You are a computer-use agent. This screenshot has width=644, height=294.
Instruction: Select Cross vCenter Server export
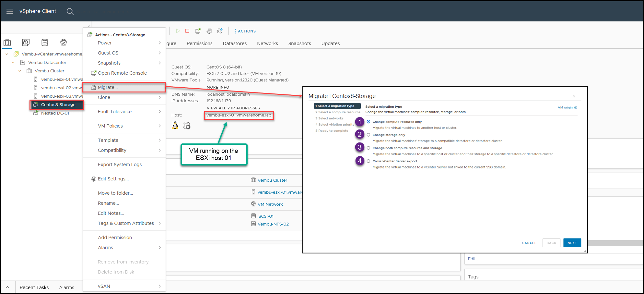tap(369, 161)
